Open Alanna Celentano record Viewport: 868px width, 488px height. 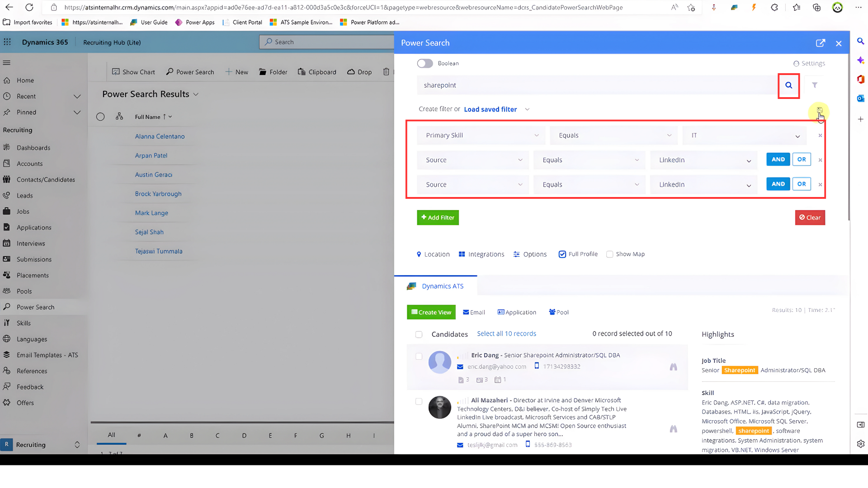pos(160,136)
